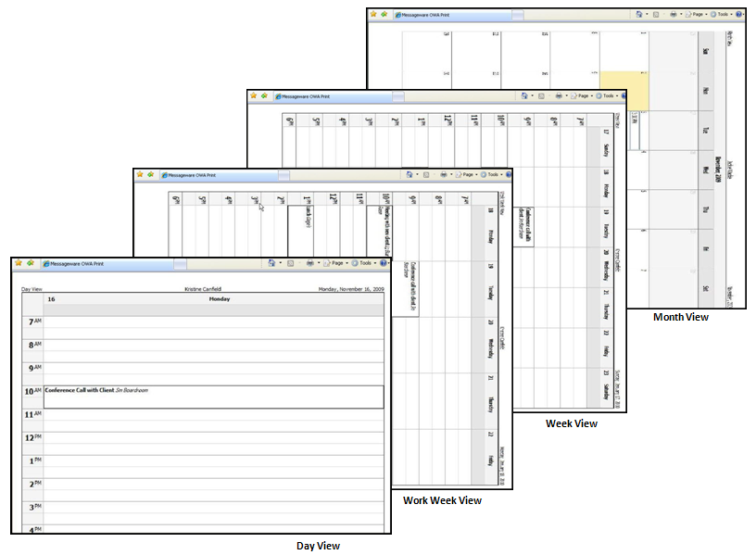
Task: Open Favorites Center star in Work Week View window
Action: (x=140, y=174)
